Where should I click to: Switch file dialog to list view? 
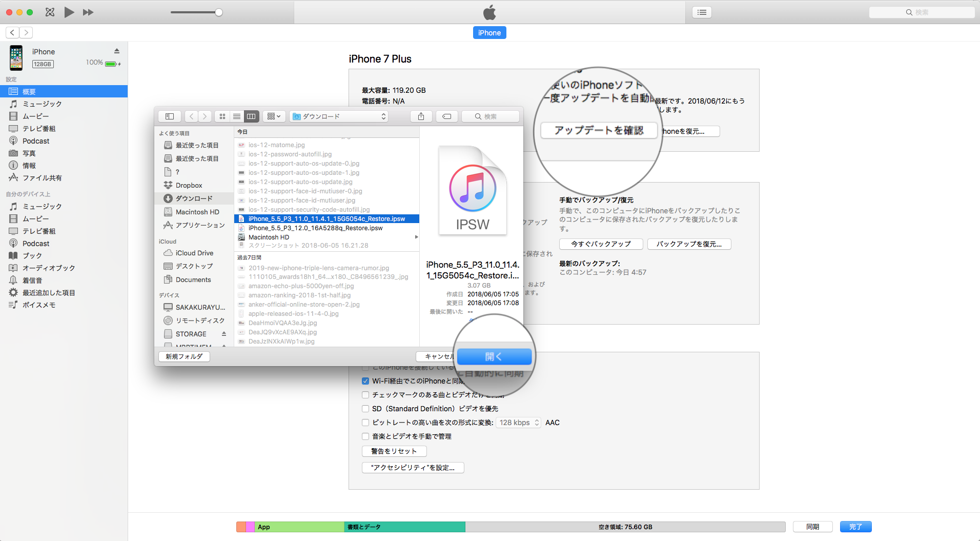(237, 116)
